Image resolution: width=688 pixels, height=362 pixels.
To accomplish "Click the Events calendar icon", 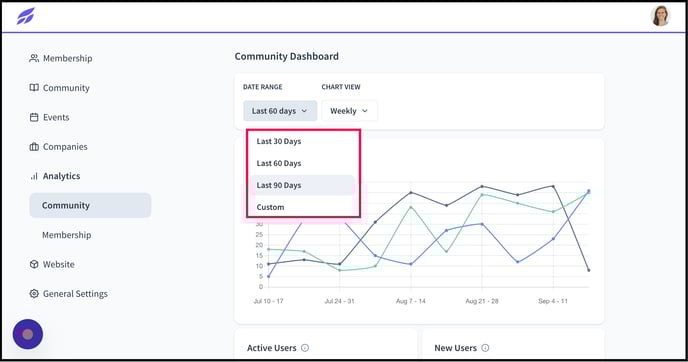I will [x=34, y=117].
